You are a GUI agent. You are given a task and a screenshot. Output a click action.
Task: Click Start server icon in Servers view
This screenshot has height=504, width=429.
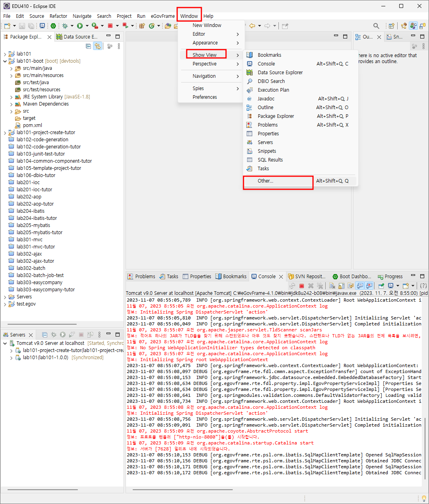63,335
